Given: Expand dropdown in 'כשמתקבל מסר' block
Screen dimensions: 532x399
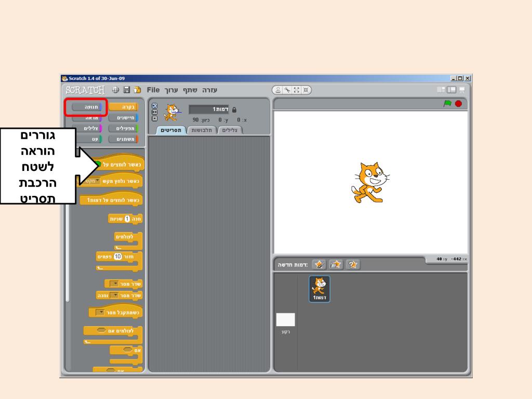Looking at the screenshot, I should click(101, 312).
